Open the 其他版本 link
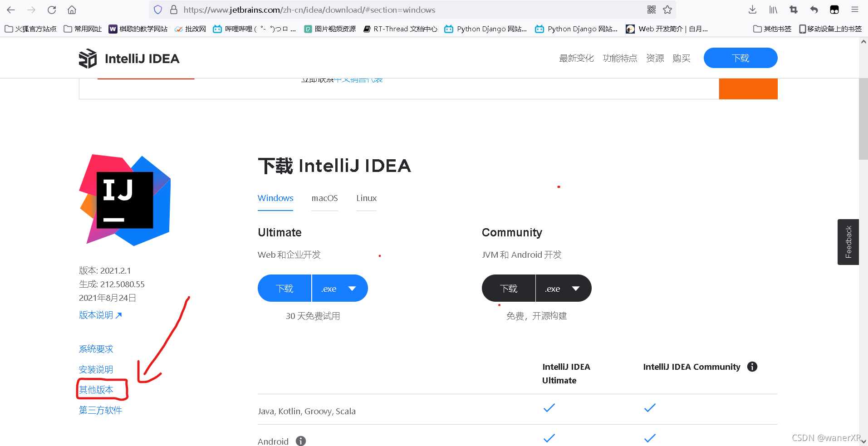The height and width of the screenshot is (446, 868). point(96,390)
